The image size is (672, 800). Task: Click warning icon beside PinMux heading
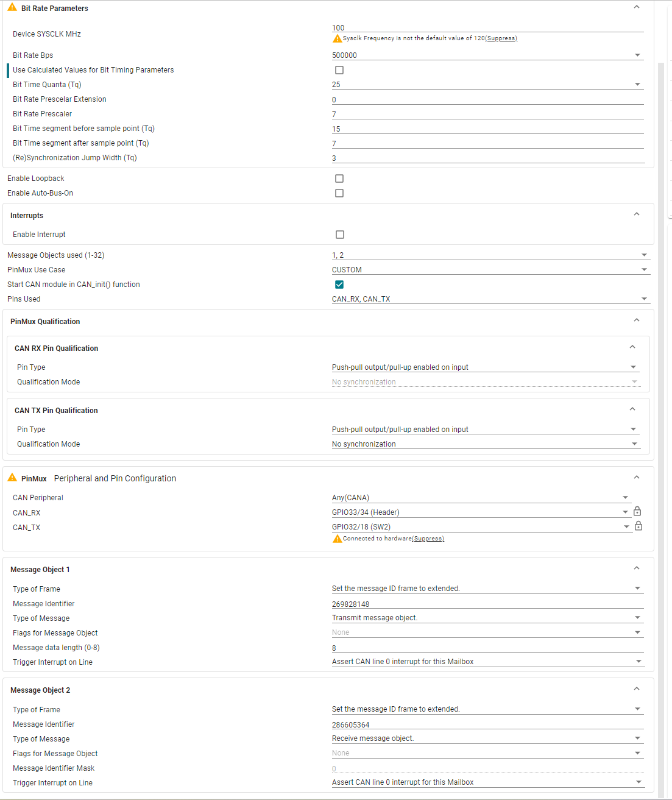[12, 478]
